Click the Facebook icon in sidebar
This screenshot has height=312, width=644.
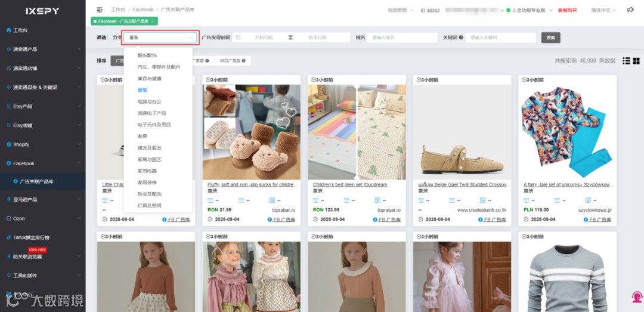(8, 163)
